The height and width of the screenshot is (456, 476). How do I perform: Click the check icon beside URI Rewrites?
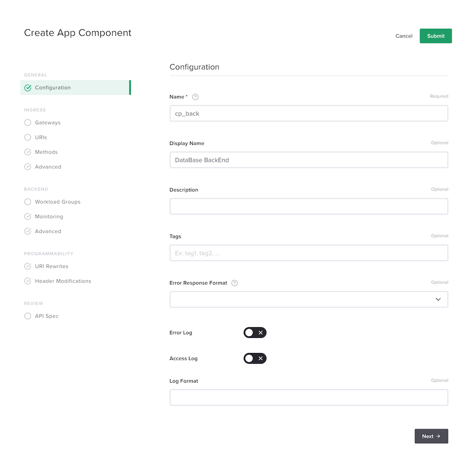(28, 266)
